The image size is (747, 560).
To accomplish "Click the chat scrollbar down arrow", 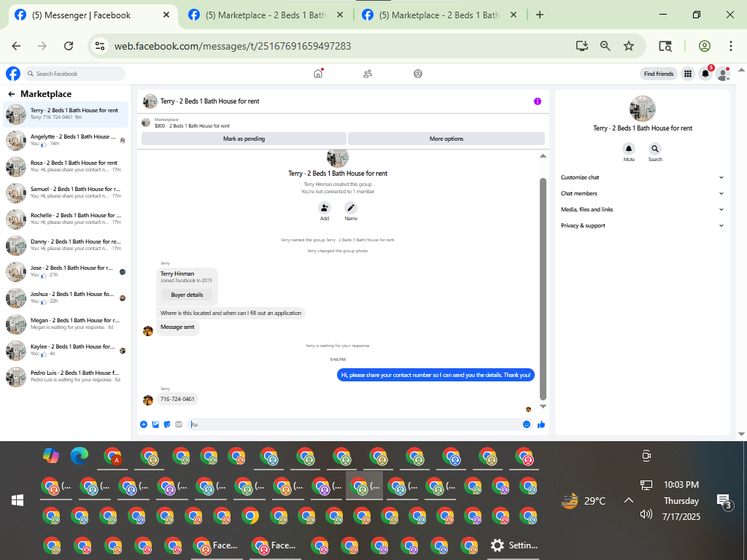I will coord(543,406).
